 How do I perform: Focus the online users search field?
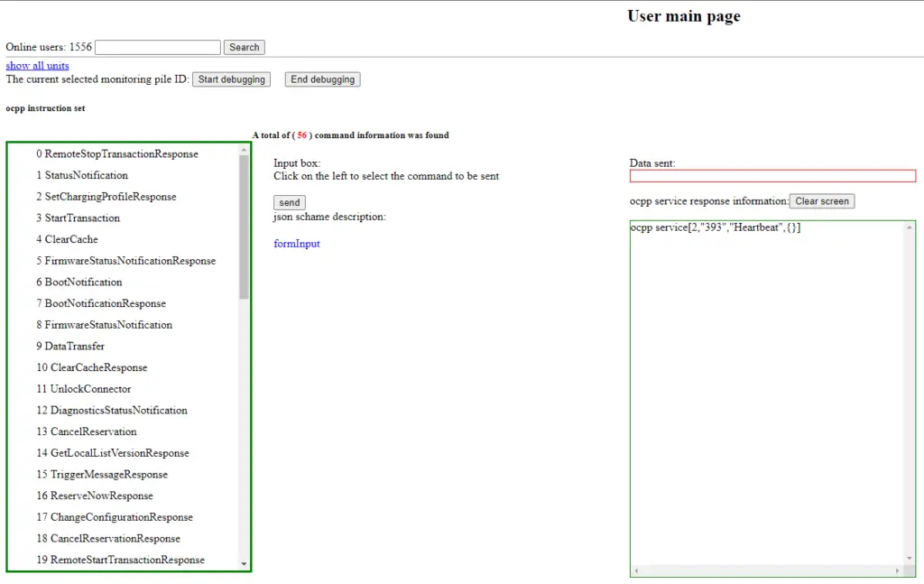pos(158,47)
